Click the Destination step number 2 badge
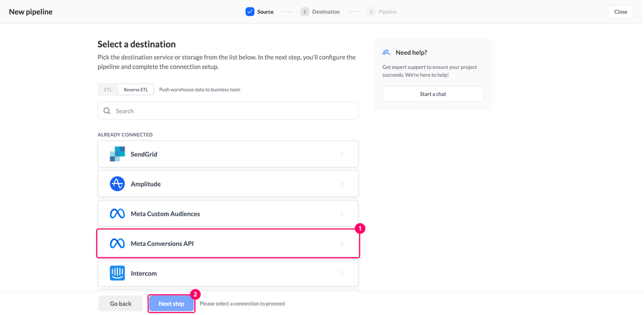The height and width of the screenshot is (315, 644). coord(305,12)
